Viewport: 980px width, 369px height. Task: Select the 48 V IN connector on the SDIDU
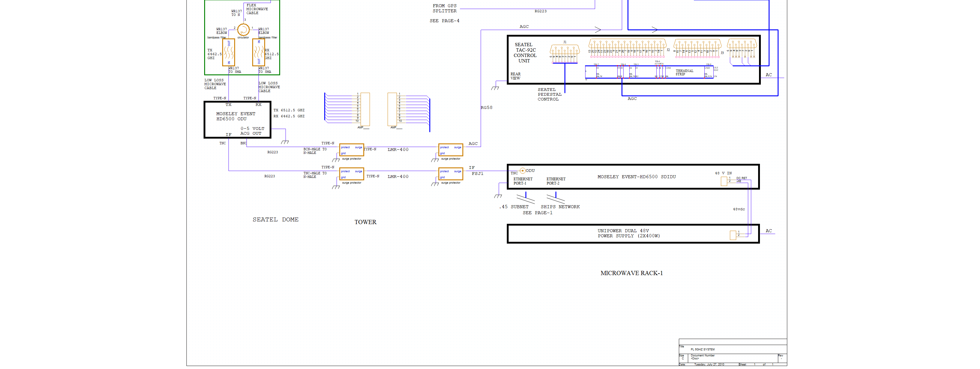click(x=724, y=181)
